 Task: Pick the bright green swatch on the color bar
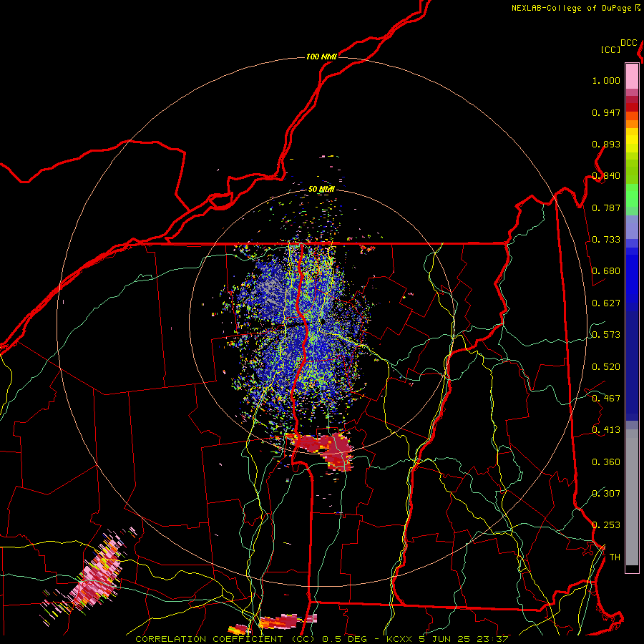(x=632, y=195)
